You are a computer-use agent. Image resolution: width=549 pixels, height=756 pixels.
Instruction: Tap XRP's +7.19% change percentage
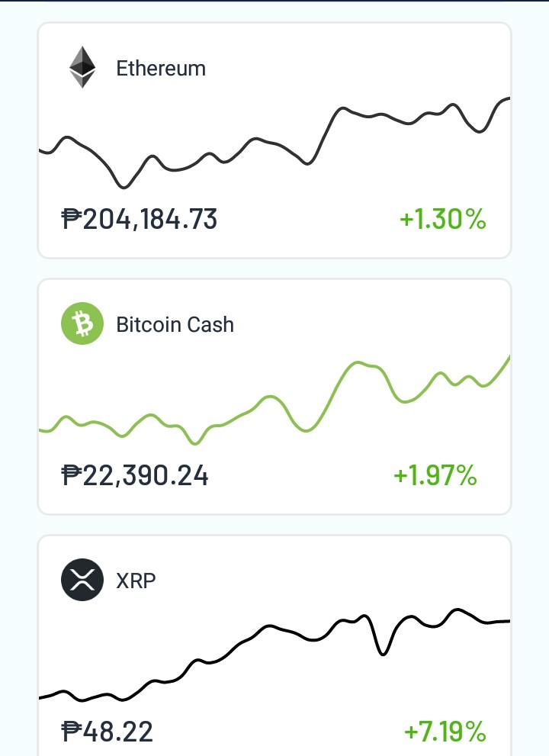coord(445,732)
